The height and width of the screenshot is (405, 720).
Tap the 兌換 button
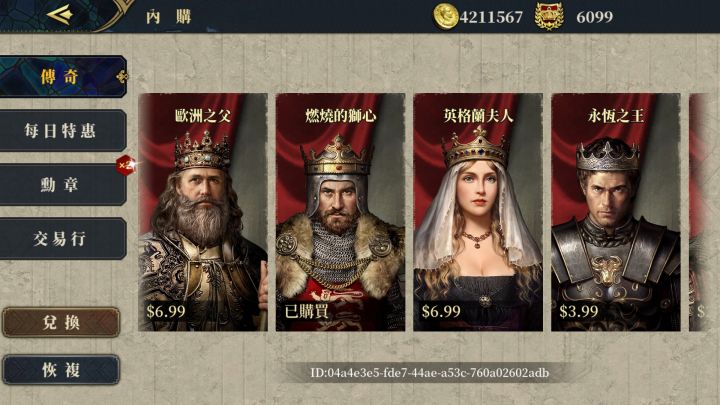coord(61,322)
